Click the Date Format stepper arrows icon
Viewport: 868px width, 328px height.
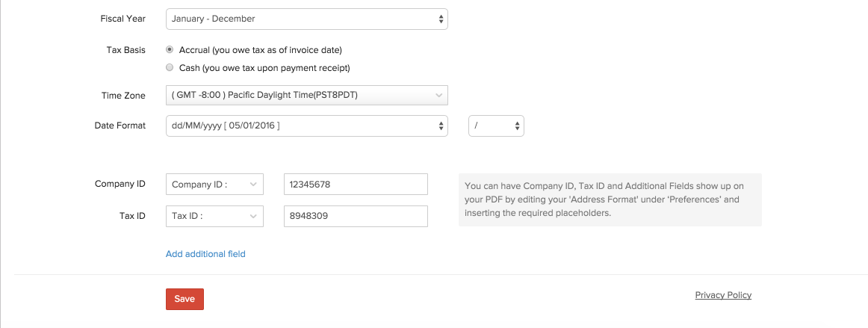click(x=441, y=126)
